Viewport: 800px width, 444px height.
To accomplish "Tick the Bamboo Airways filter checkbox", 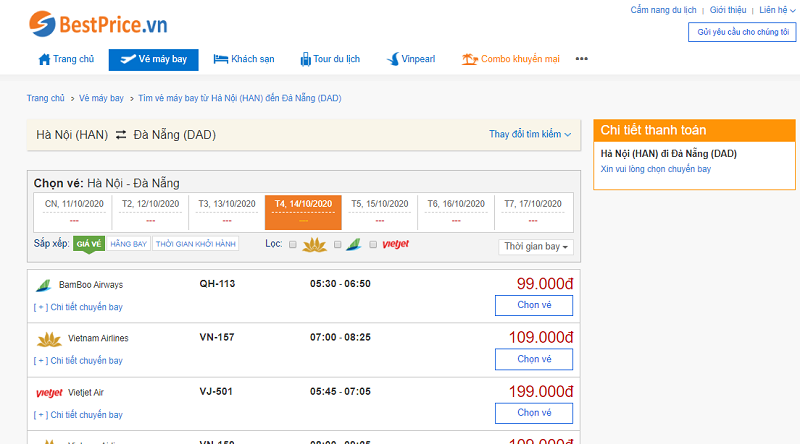I will pyautogui.click(x=337, y=244).
